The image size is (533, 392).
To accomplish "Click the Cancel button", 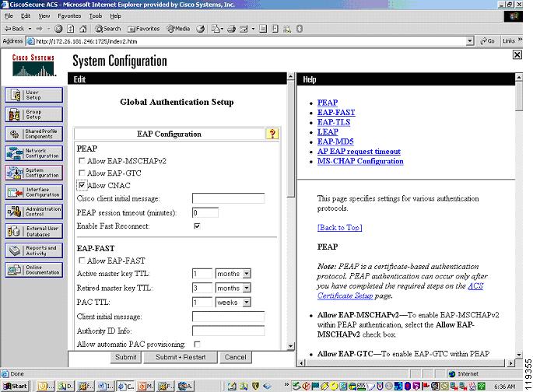I will click(x=235, y=357).
